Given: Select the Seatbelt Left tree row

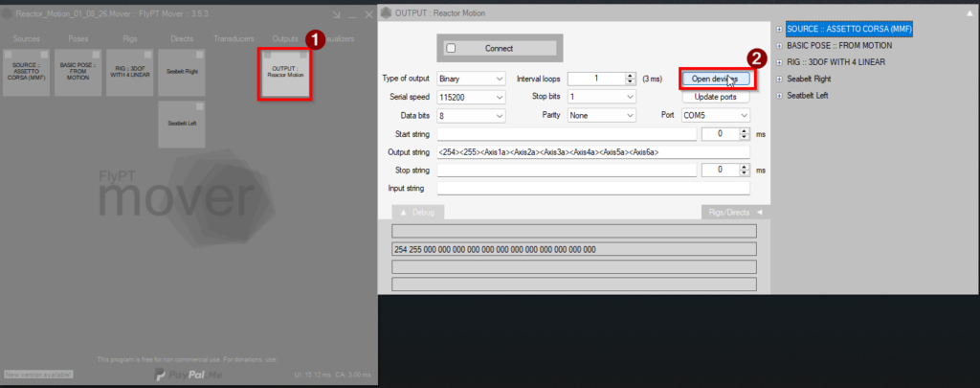Looking at the screenshot, I should [x=808, y=96].
